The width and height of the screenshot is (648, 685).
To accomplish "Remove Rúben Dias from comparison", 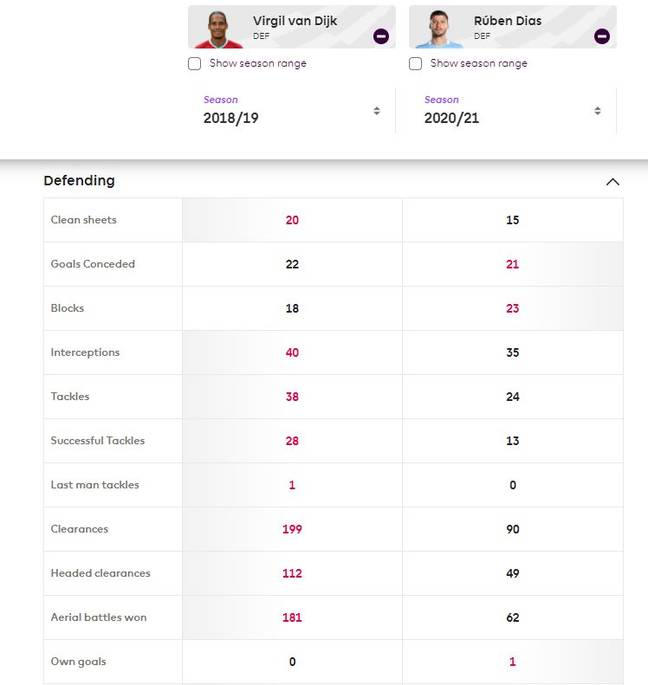I will click(602, 36).
